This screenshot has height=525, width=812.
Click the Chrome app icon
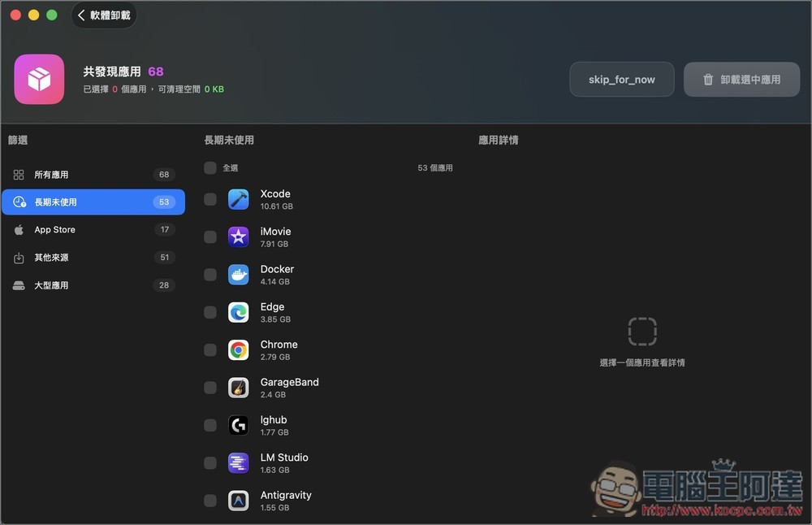238,349
